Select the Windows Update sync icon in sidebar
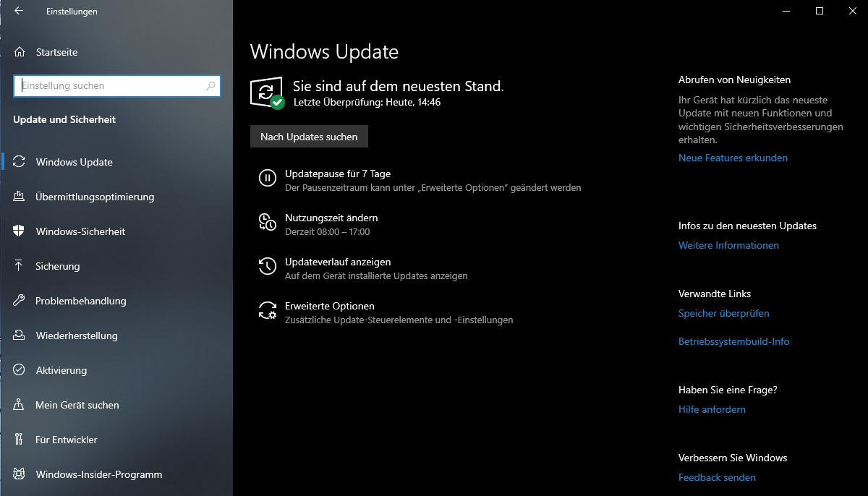The height and width of the screenshot is (496, 868). click(20, 162)
